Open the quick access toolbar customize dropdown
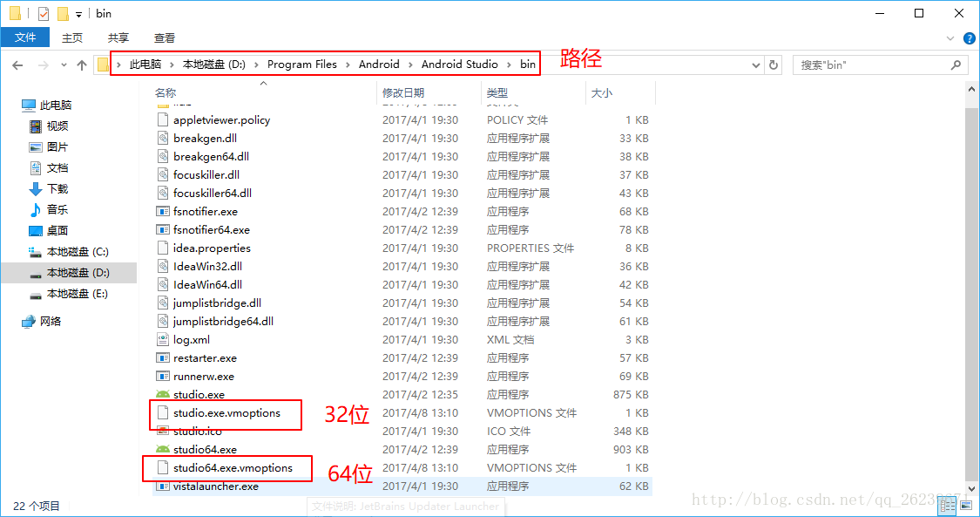Image resolution: width=980 pixels, height=517 pixels. (x=78, y=14)
